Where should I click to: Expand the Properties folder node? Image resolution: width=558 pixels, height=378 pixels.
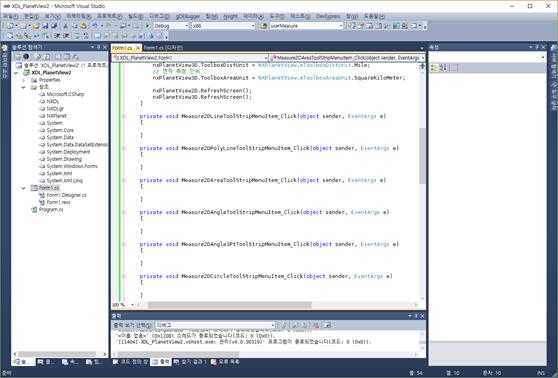[x=23, y=80]
